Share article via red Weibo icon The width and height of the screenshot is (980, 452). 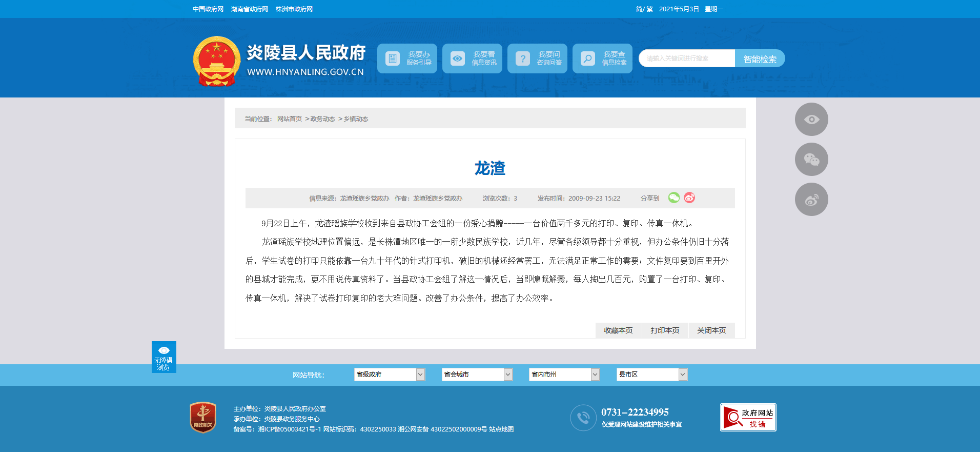pos(689,198)
